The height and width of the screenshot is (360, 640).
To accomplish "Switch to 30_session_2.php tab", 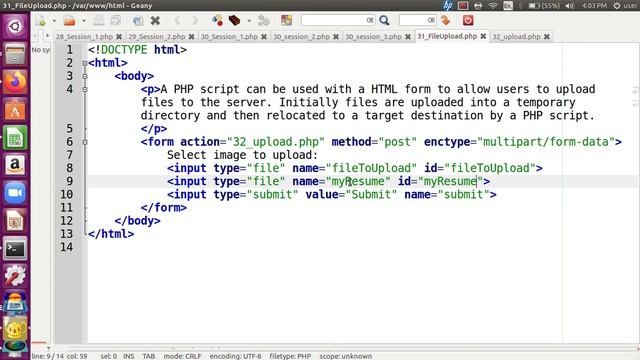I will pos(301,36).
